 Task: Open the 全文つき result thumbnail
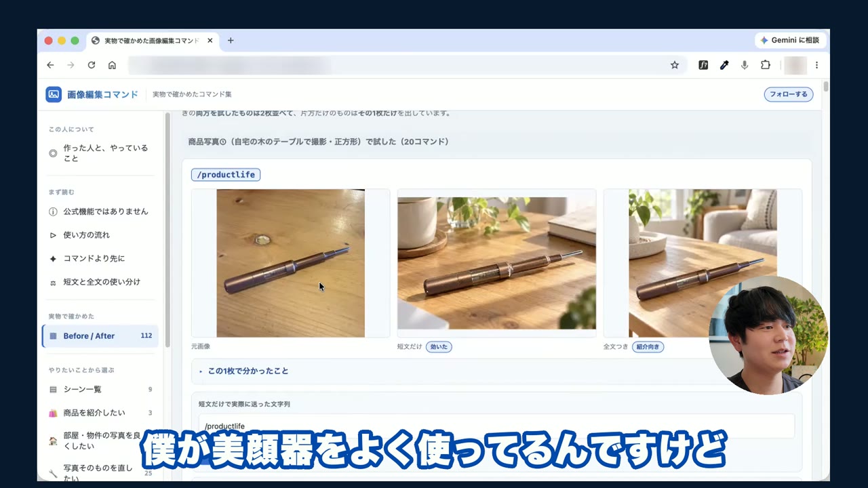703,263
